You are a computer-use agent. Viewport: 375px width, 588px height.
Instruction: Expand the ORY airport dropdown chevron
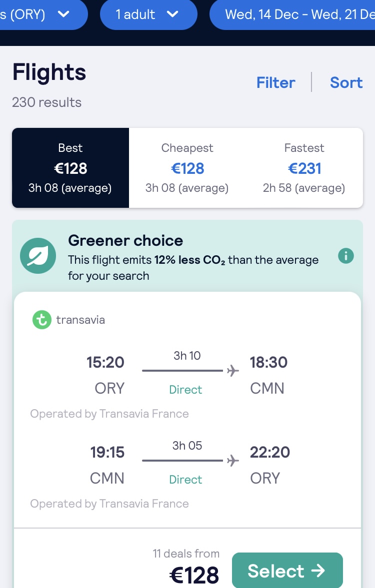pos(64,14)
